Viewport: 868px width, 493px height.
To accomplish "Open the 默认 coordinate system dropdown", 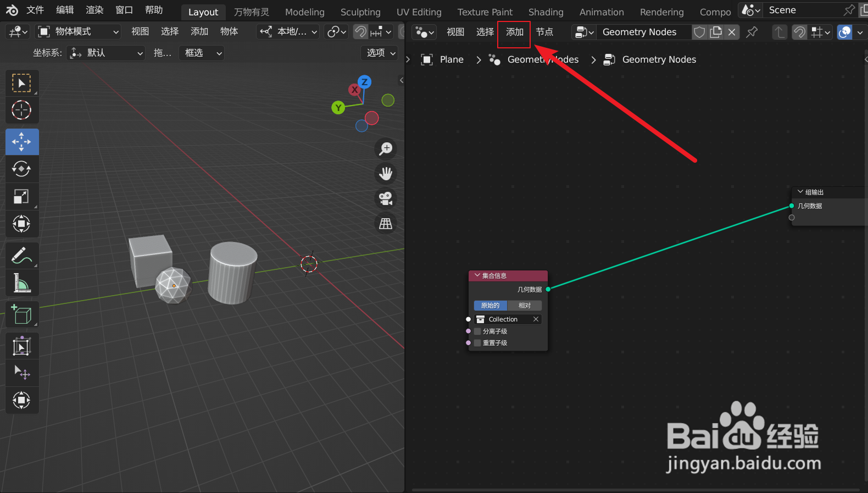I will [106, 53].
